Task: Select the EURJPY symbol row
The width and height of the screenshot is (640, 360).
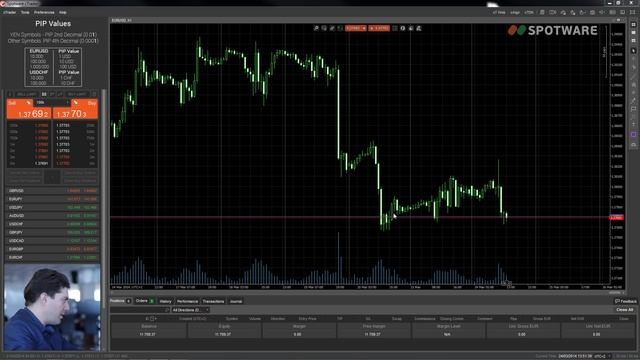Action: point(52,199)
